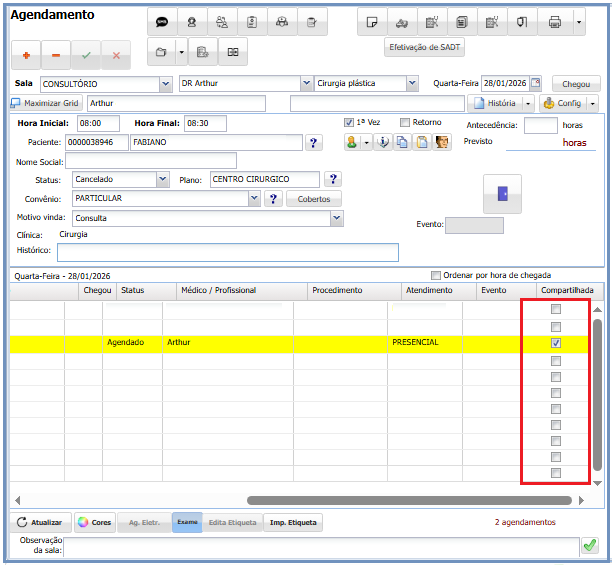The image size is (612, 566).
Task: Click the Médico / Profissional column header
Action: point(218,290)
